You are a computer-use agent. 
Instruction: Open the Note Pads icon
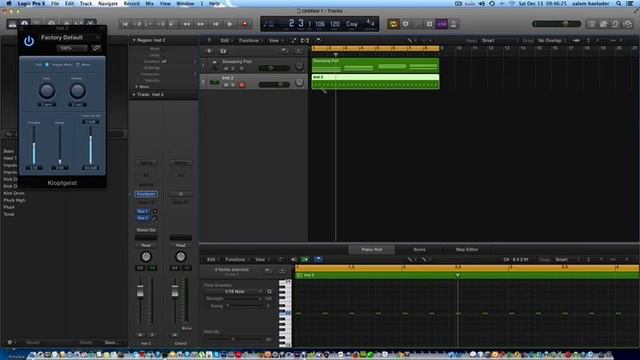[603, 24]
